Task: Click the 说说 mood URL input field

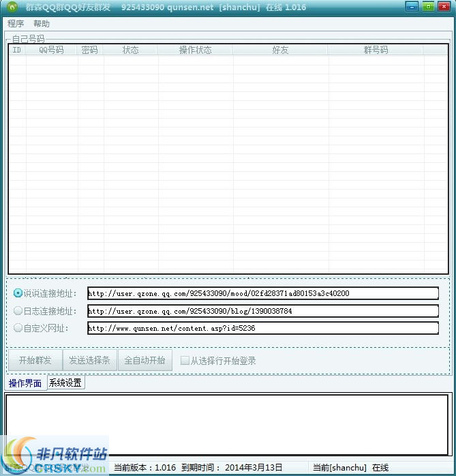Action: pos(262,293)
